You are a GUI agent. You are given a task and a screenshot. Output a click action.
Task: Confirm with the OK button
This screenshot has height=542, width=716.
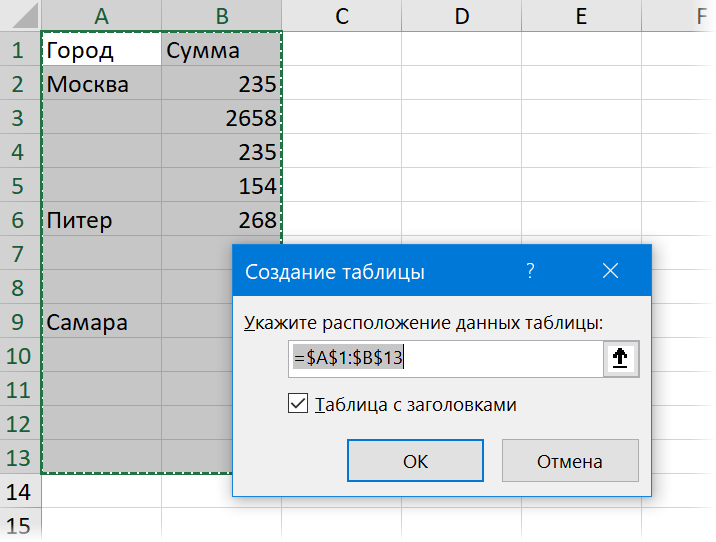click(415, 461)
